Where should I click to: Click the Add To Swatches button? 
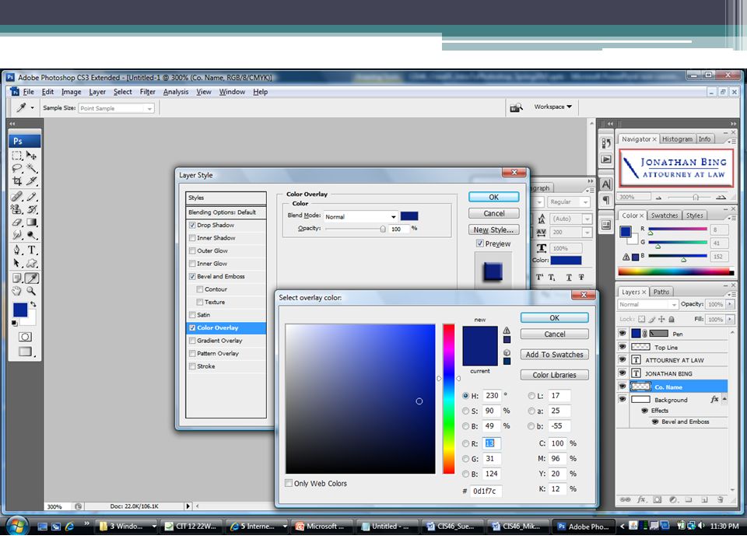click(555, 355)
